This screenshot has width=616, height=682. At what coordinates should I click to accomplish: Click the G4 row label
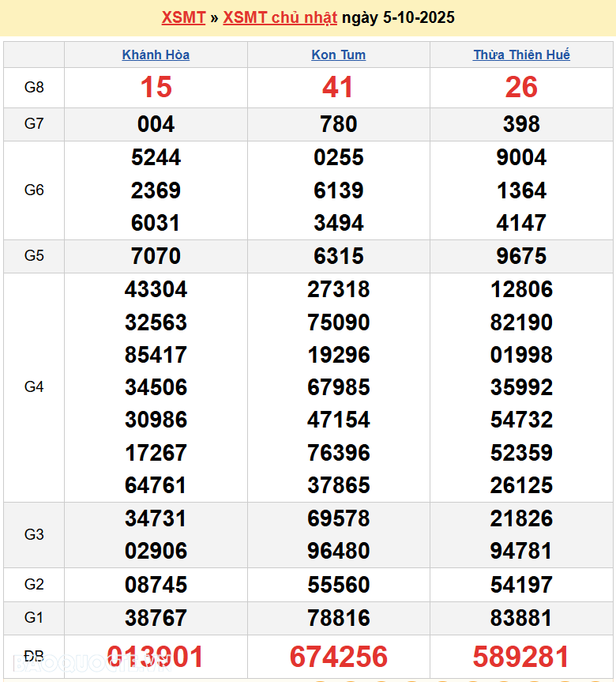(34, 386)
